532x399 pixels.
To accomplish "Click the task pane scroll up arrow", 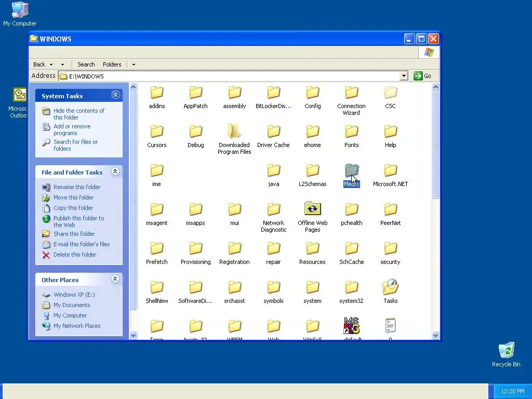I will coord(134,87).
